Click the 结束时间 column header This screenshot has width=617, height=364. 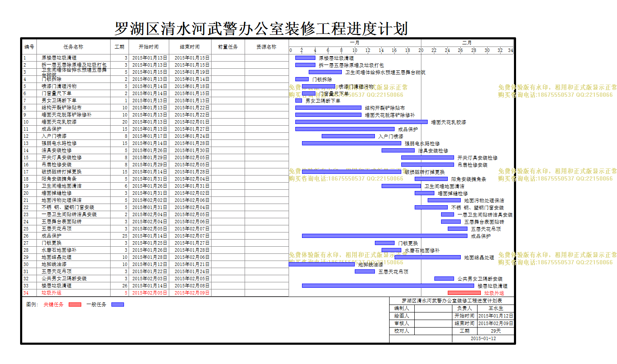(190, 47)
